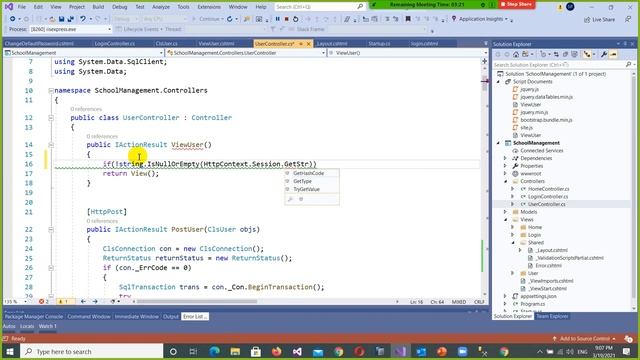Switch to Startup.cs tab
Viewport: 640px width, 360px height.
379,44
